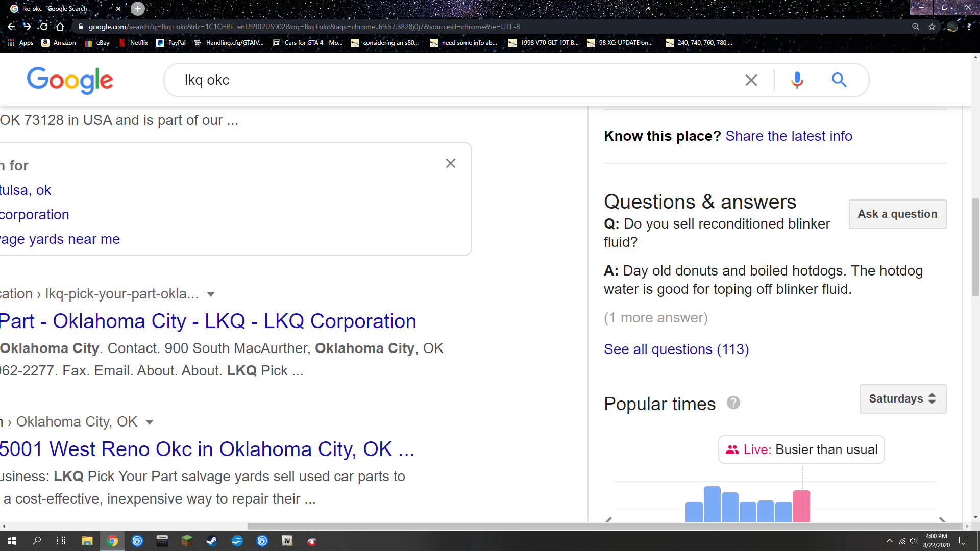Open File Explorer from taskbar
980x551 pixels.
point(87,541)
